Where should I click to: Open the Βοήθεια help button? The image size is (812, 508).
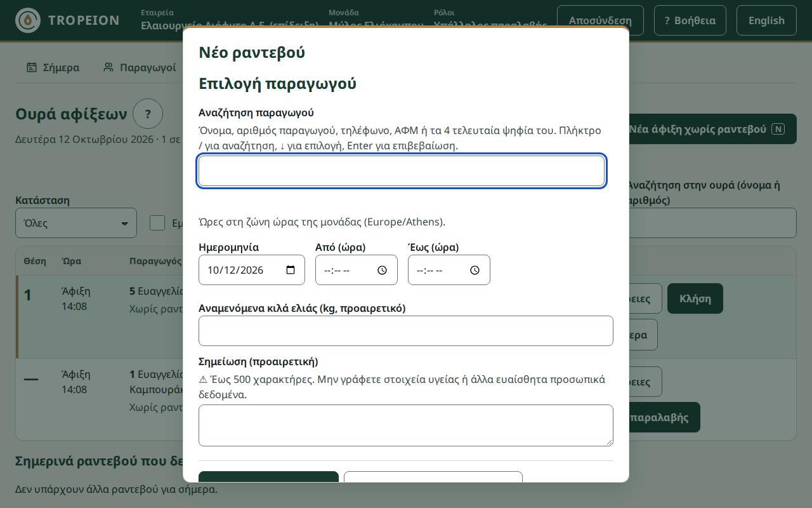pyautogui.click(x=690, y=20)
